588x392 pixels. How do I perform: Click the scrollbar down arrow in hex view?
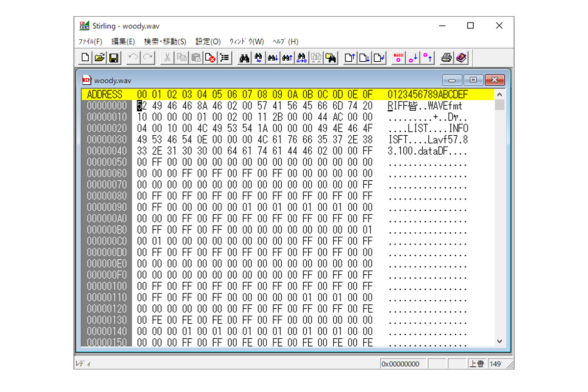[499, 341]
